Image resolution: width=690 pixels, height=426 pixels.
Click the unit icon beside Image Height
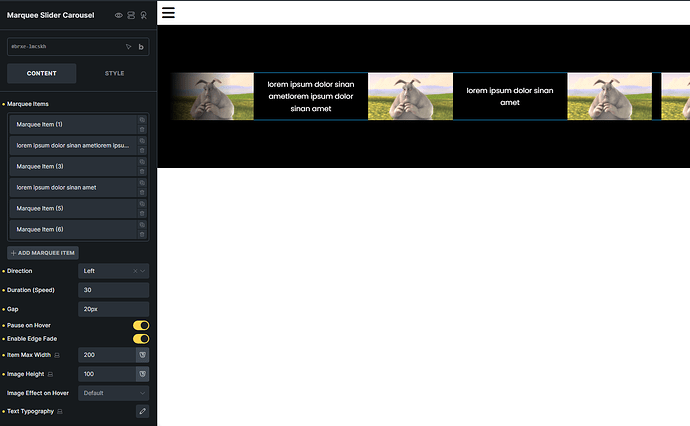pyautogui.click(x=142, y=374)
